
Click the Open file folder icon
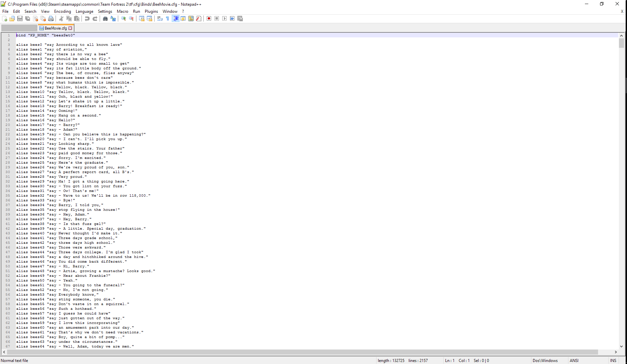click(x=12, y=19)
